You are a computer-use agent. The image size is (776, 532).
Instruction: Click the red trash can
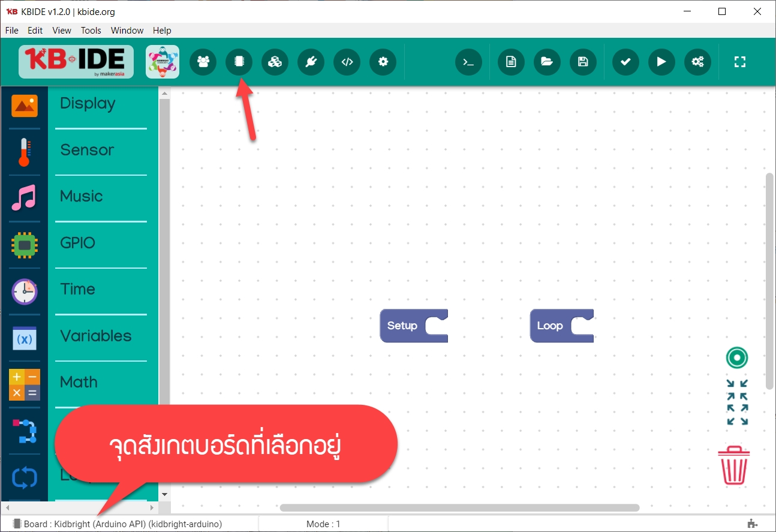[x=735, y=465]
